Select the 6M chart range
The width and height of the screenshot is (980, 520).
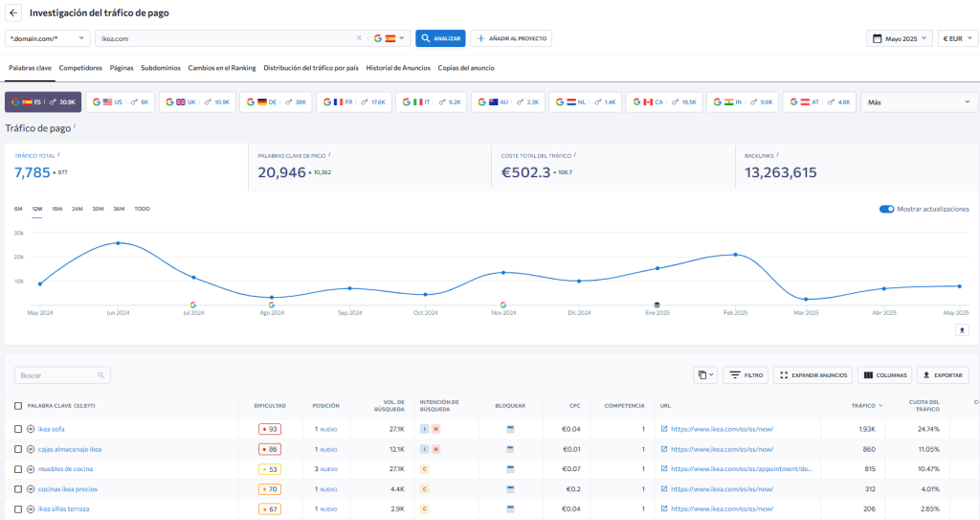click(x=18, y=209)
